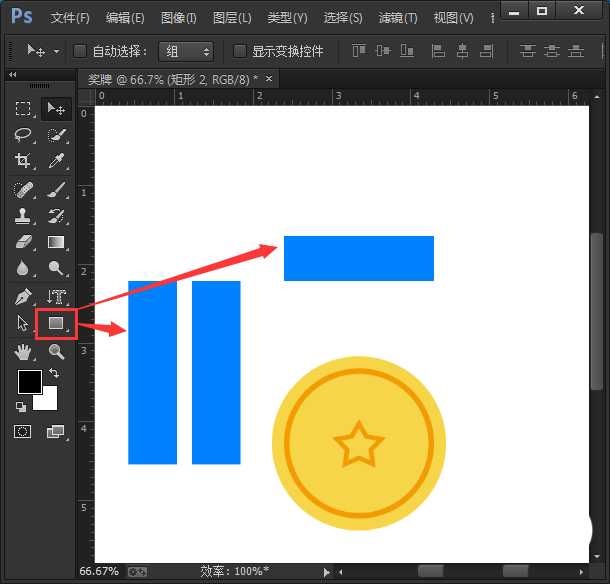Enable the 自动选择 checkbox
This screenshot has width=610, height=584.
click(x=82, y=51)
